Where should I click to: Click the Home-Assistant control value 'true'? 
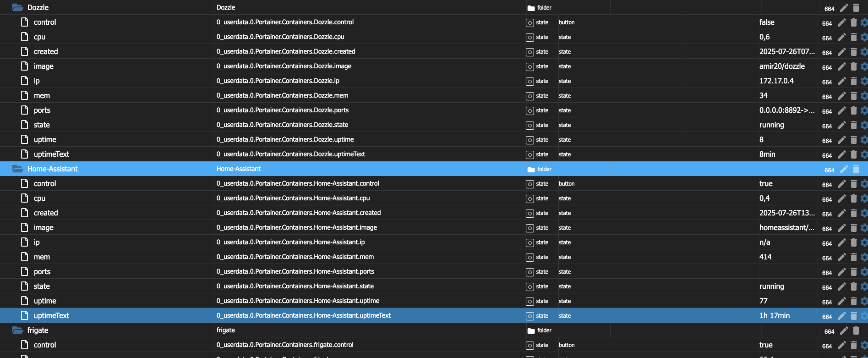point(766,184)
